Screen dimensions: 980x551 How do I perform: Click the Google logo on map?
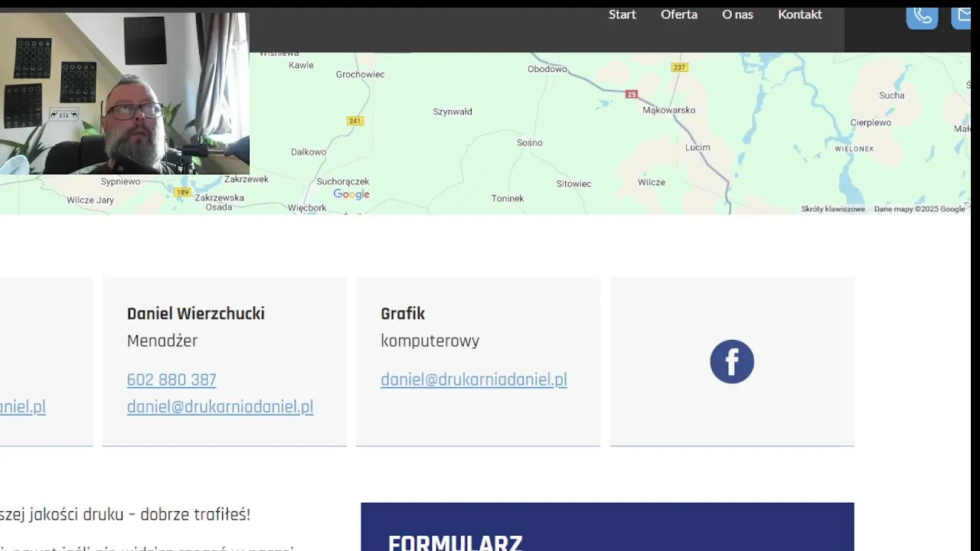pos(351,194)
